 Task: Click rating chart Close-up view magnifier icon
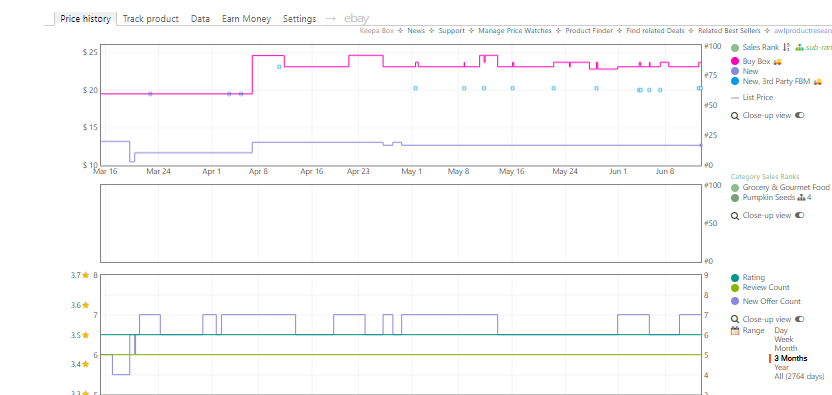[735, 320]
